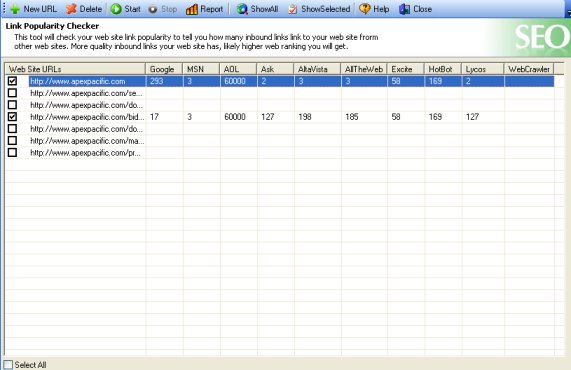
Task: Check the apexpacific.com/se... row checkbox
Action: click(12, 93)
